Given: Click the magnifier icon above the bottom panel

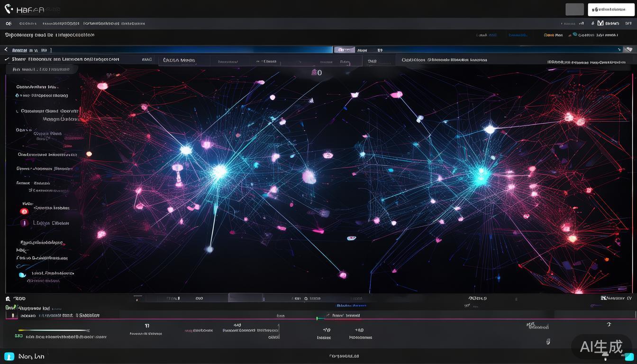Looking at the screenshot, I should (x=8, y=299).
